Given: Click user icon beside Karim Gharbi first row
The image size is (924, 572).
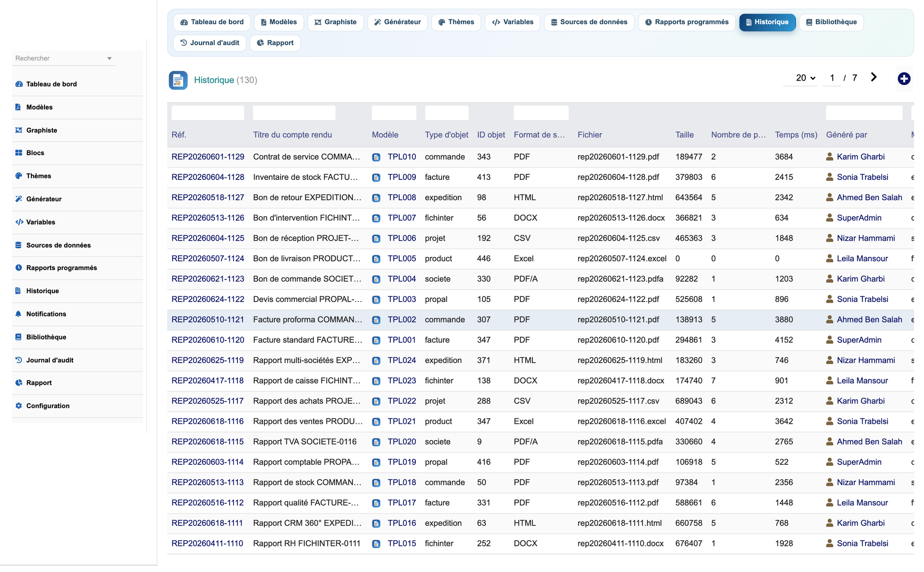Looking at the screenshot, I should click(x=830, y=157).
